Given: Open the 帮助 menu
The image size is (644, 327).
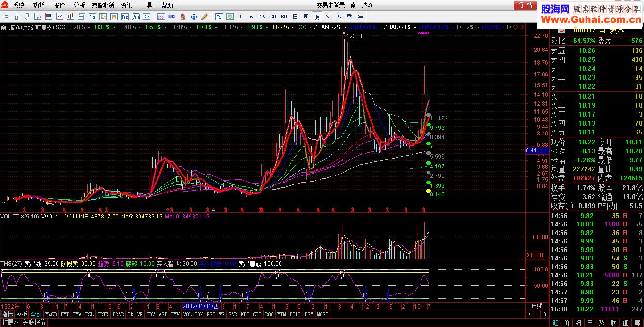Looking at the screenshot, I should 167,5.
